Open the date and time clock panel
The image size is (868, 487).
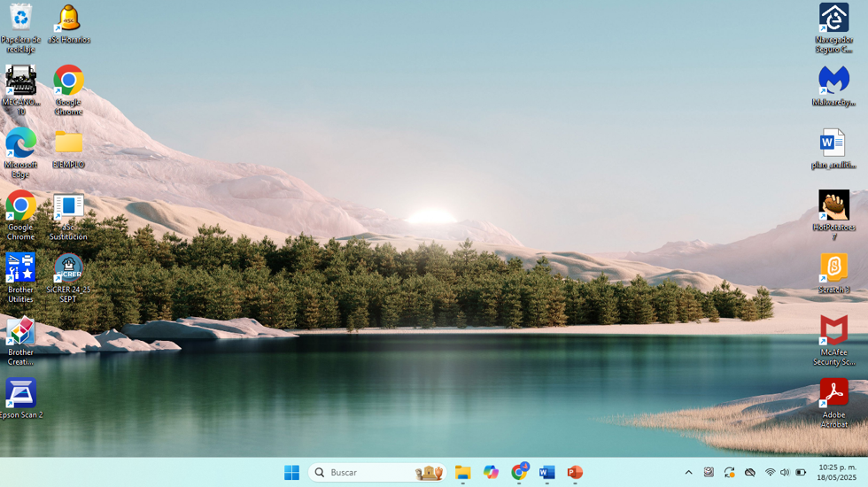point(836,473)
